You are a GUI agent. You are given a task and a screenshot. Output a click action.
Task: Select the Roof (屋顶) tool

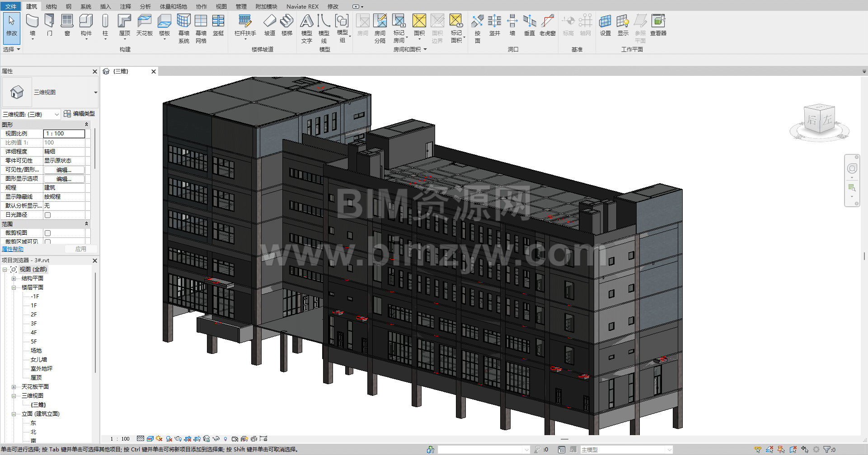point(125,27)
